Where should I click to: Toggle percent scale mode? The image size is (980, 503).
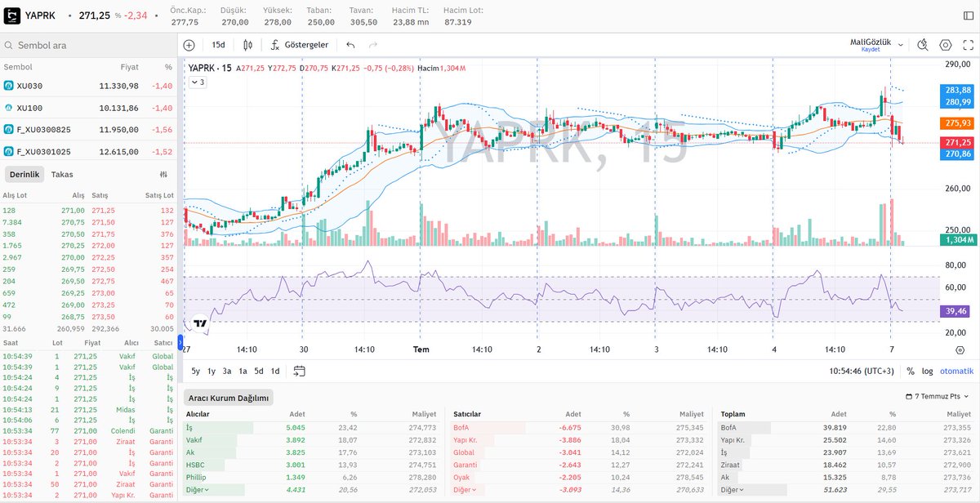click(x=911, y=371)
